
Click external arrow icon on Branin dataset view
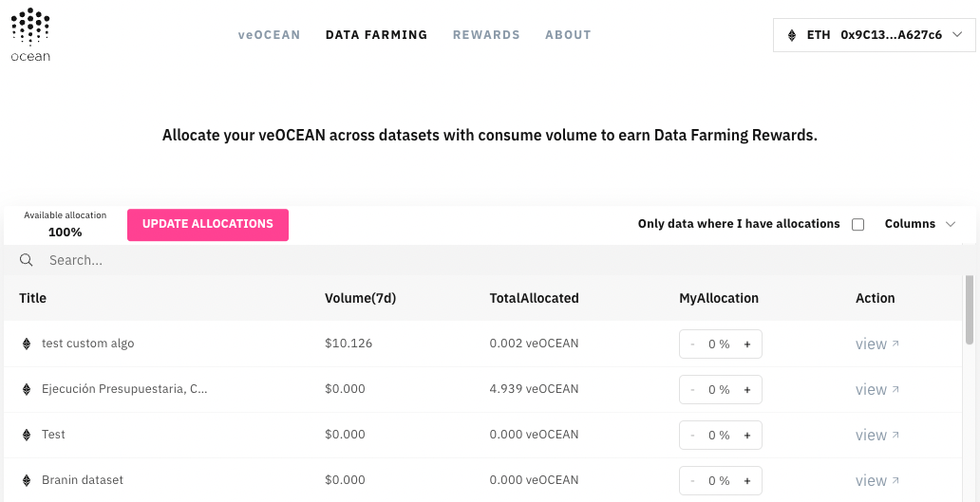click(x=895, y=480)
